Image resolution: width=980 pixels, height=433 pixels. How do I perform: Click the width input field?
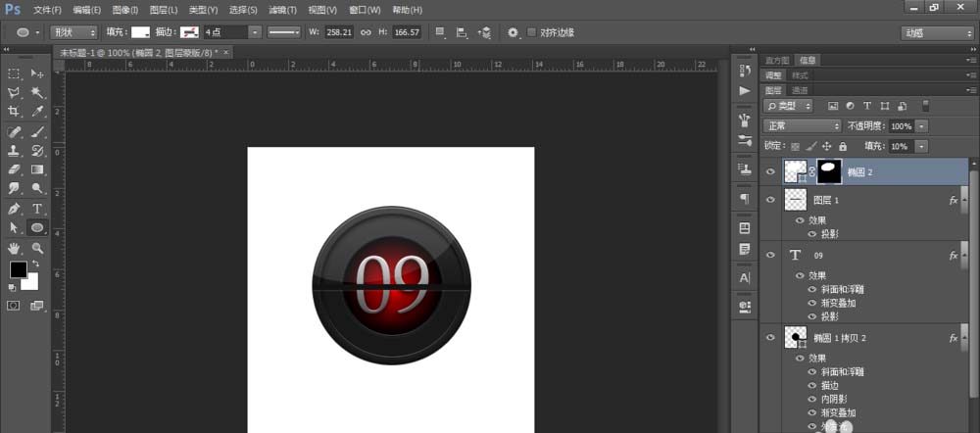click(338, 32)
